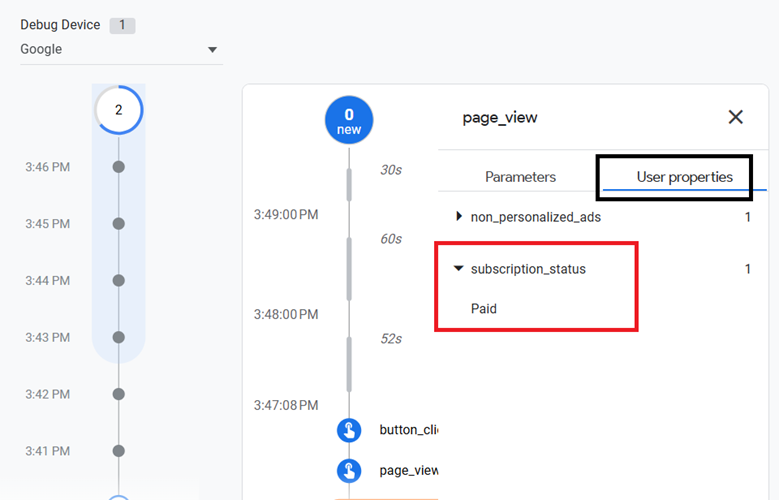This screenshot has height=500, width=779.
Task: Click the Debug Device count badge 1
Action: pyautogui.click(x=122, y=25)
